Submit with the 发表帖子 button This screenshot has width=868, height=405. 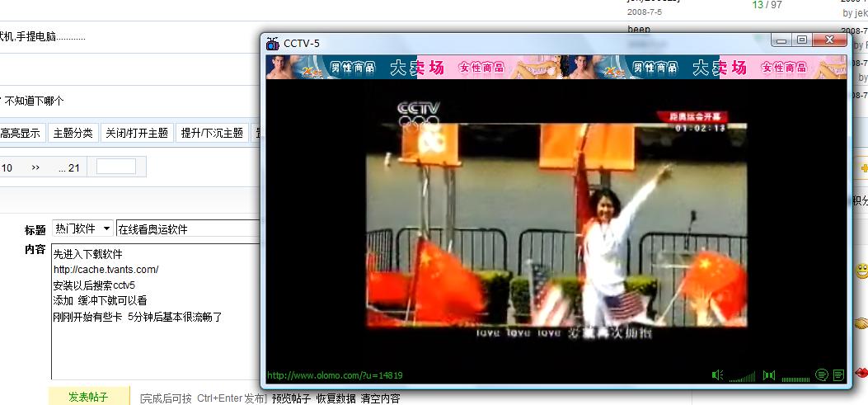coord(88,397)
